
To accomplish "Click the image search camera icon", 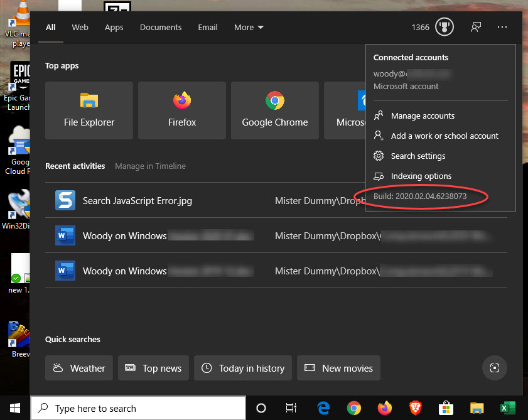I will tap(494, 368).
